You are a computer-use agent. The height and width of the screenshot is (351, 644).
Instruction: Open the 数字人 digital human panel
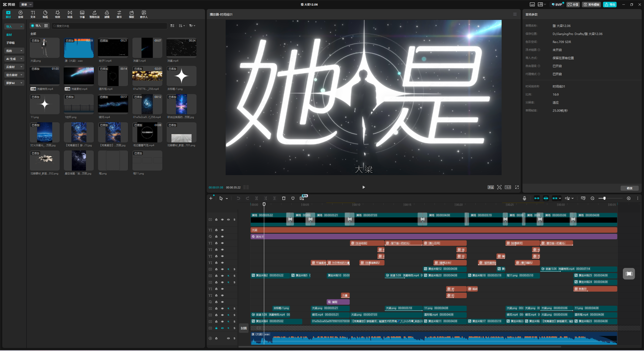[x=144, y=14]
